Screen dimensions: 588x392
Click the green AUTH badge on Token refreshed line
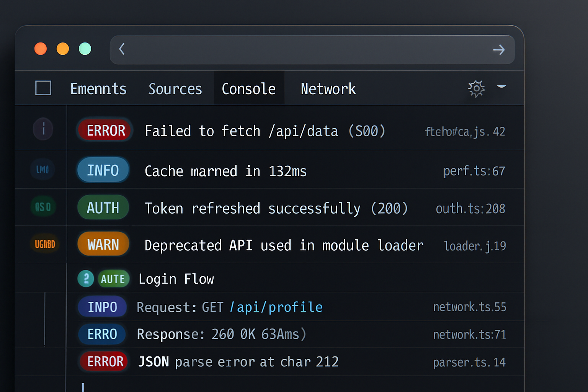[103, 207]
